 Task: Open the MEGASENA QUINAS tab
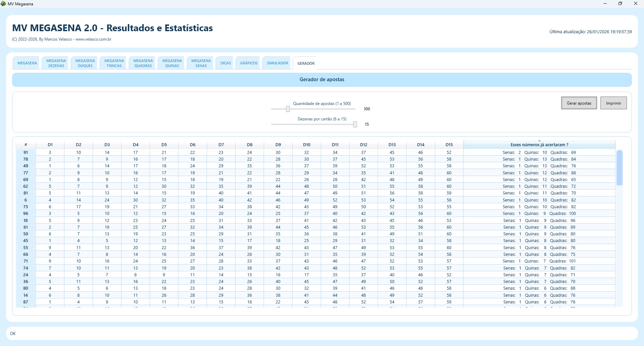point(172,63)
